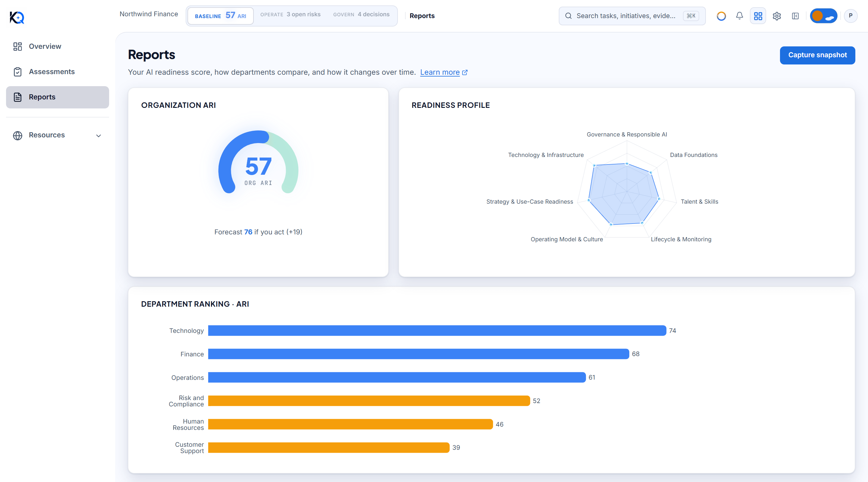Click the radar chart polygon
This screenshot has height=482, width=868.
[624, 194]
